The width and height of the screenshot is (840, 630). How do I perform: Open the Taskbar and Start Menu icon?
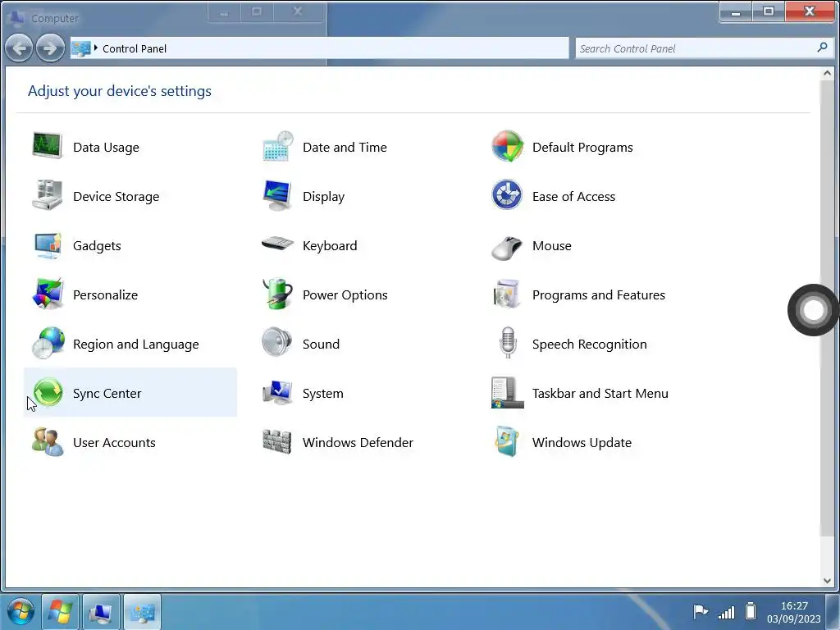507,393
